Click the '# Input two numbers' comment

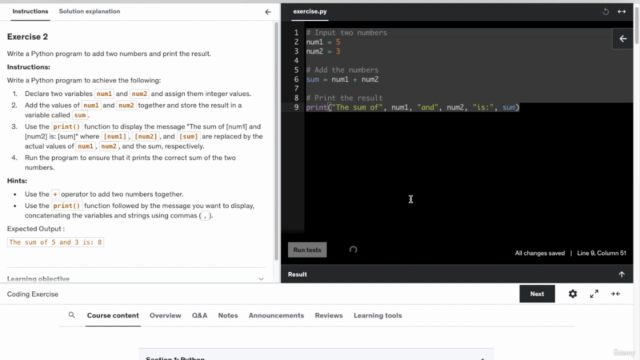point(347,33)
